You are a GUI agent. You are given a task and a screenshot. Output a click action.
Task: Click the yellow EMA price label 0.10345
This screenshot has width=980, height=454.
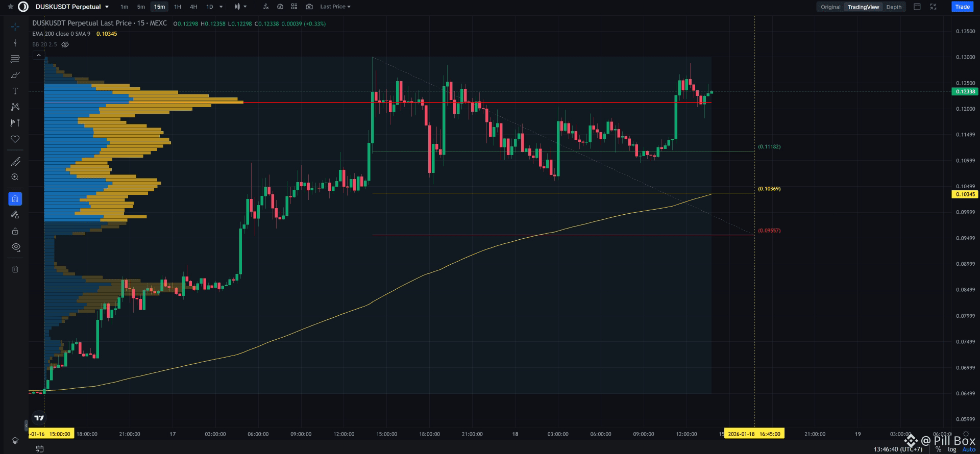click(x=965, y=194)
